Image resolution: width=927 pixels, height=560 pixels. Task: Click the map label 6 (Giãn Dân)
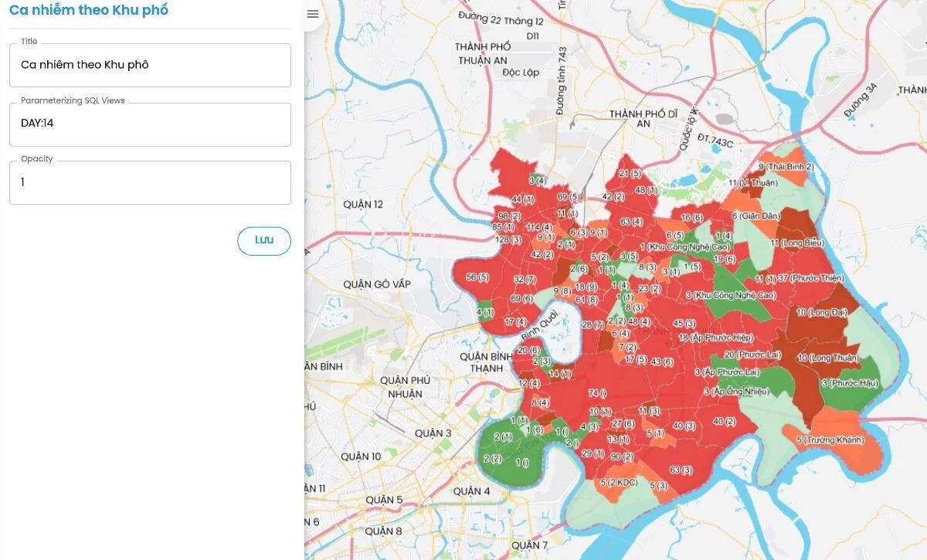pos(756,216)
